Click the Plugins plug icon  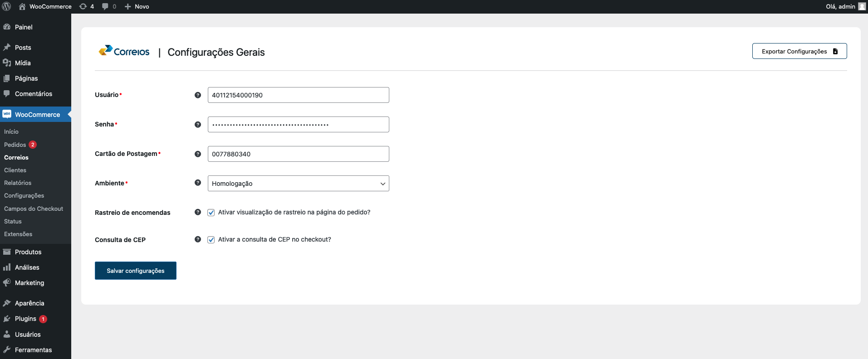point(7,319)
